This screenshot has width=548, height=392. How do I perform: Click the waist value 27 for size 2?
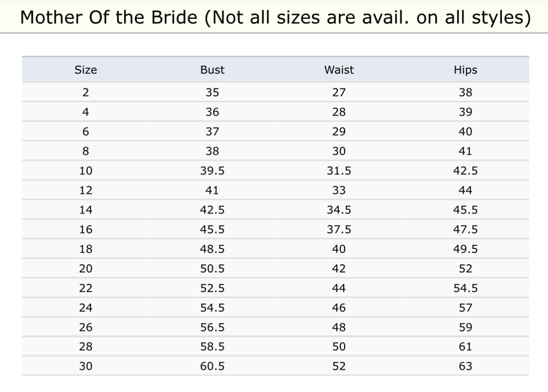tap(339, 93)
